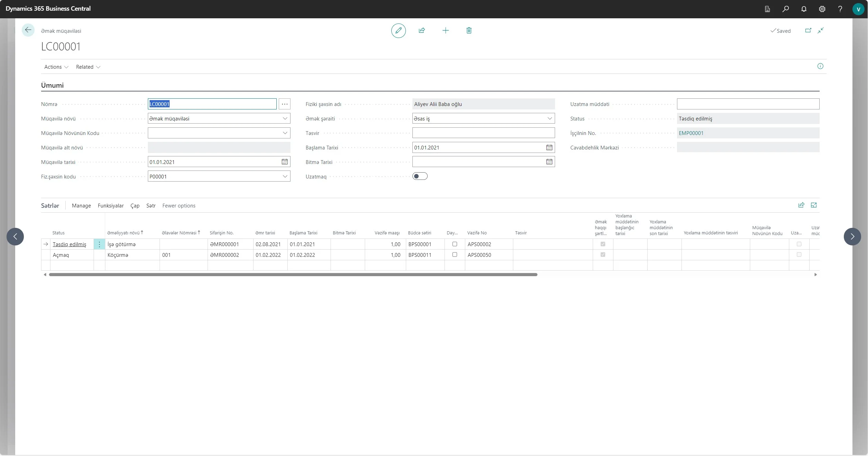868x456 pixels.
Task: Open the Actions menu
Action: coord(56,67)
